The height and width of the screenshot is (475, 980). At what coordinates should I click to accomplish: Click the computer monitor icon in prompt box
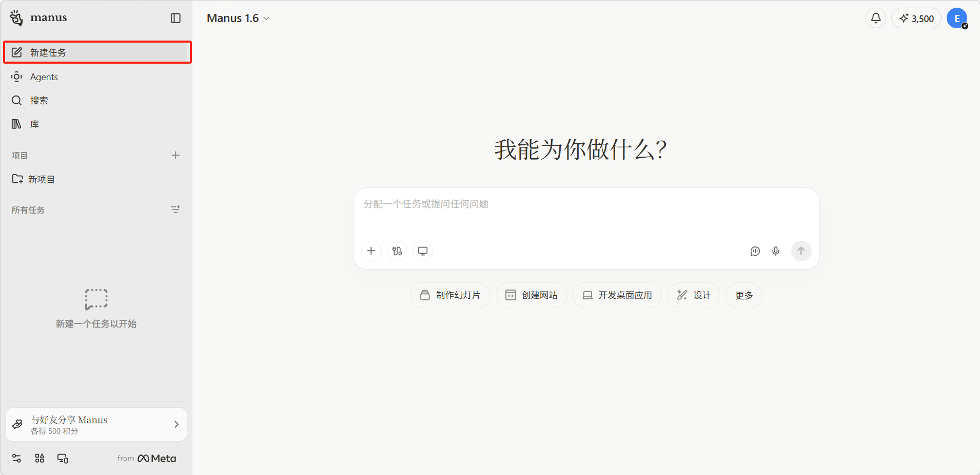(x=423, y=251)
